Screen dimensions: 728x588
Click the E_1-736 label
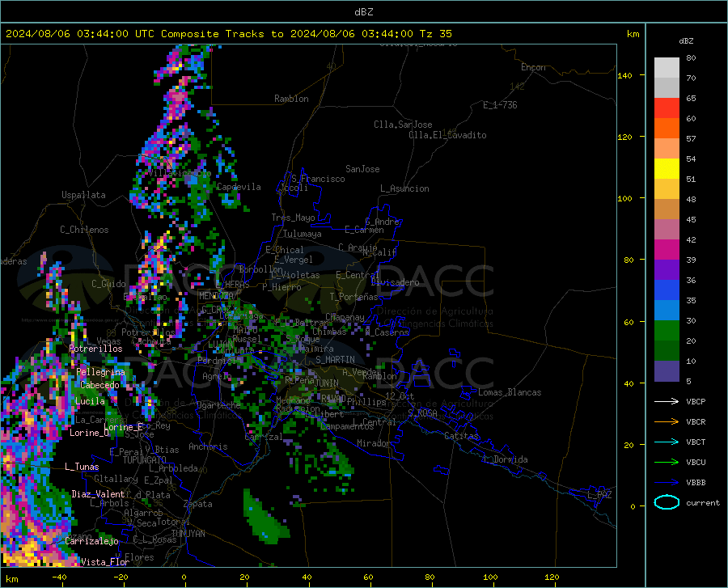500,105
